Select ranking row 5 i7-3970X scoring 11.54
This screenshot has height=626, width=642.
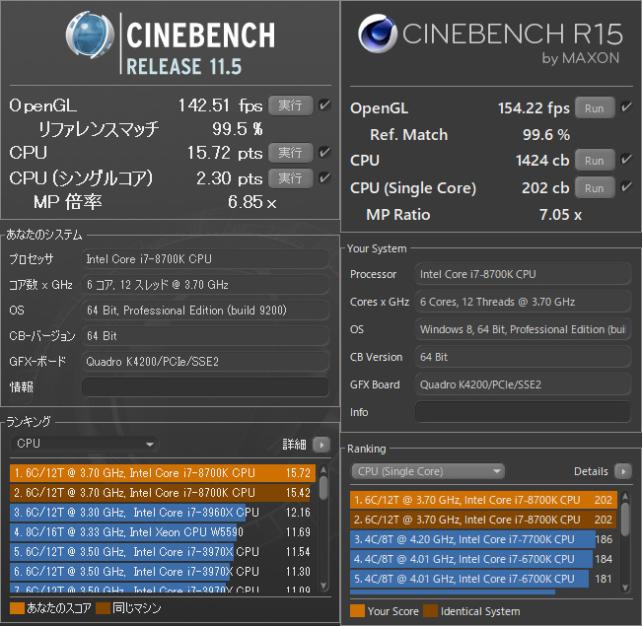163,551
